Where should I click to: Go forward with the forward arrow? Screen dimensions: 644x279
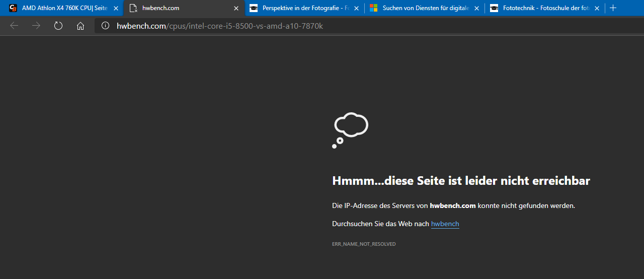36,26
